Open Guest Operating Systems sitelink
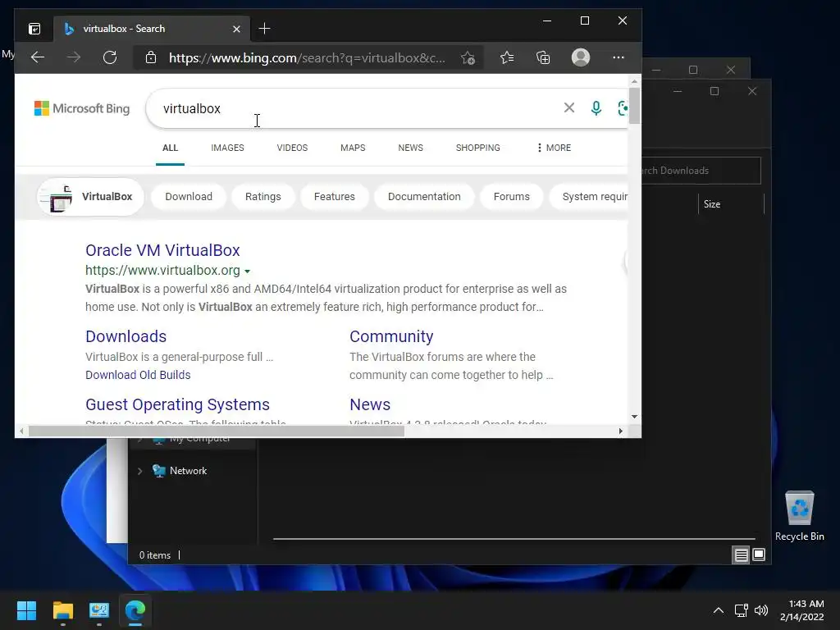Viewport: 840px width, 630px height. point(177,404)
